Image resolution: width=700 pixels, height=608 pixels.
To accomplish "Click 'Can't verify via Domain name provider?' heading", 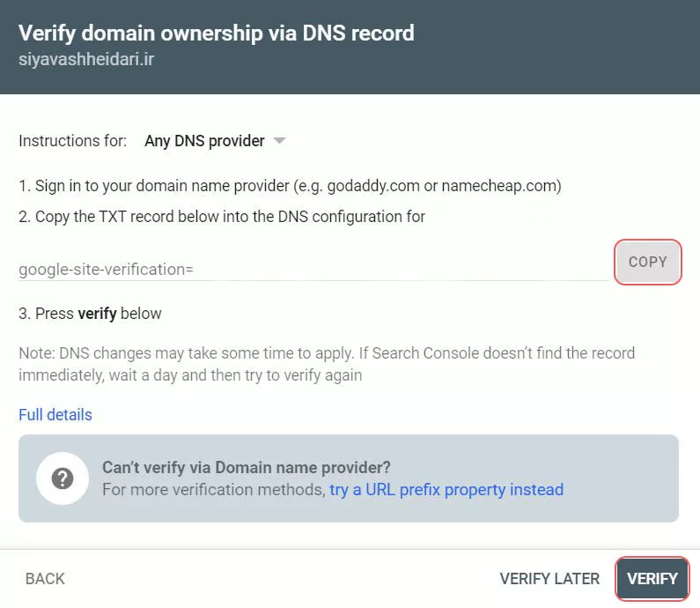I will click(x=246, y=467).
